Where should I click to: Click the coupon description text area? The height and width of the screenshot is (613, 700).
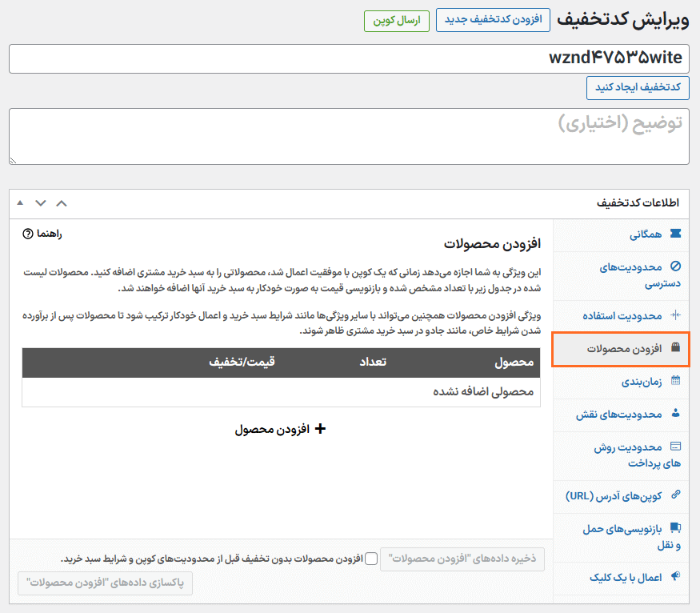[x=349, y=137]
